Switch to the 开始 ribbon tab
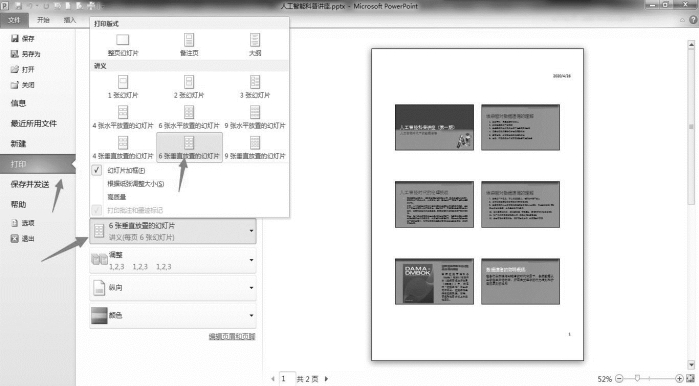Image resolution: width=699 pixels, height=386 pixels. coord(43,20)
